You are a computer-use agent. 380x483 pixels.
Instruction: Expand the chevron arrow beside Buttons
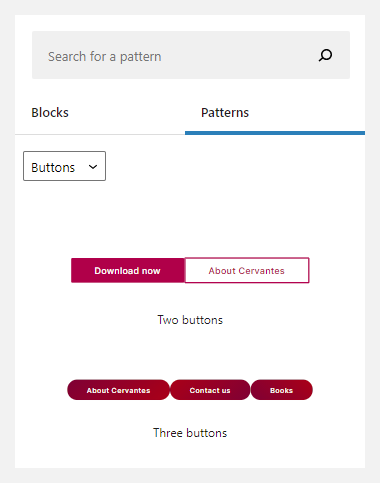tap(93, 167)
